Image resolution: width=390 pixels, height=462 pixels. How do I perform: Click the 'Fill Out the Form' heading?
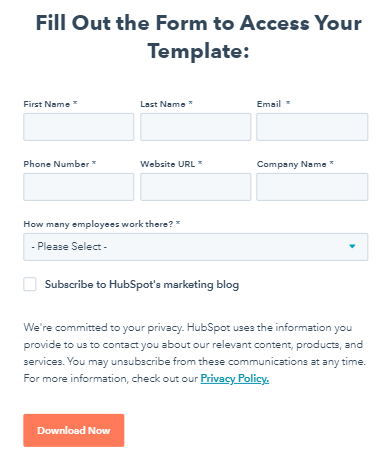tap(199, 37)
